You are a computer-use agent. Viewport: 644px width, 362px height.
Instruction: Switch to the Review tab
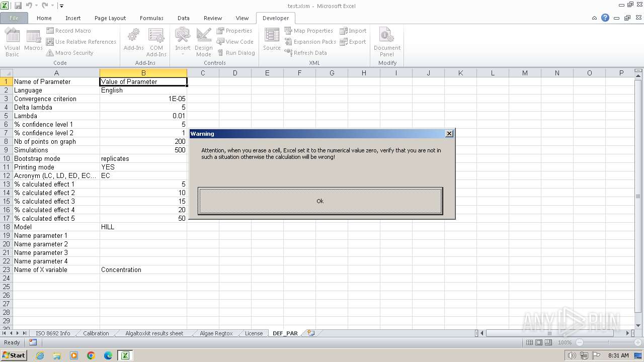coord(213,18)
